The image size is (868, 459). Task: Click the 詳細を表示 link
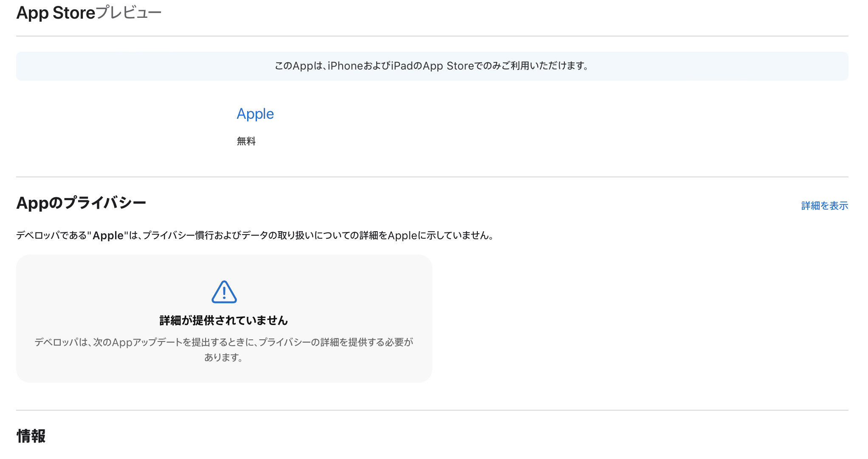coord(824,206)
